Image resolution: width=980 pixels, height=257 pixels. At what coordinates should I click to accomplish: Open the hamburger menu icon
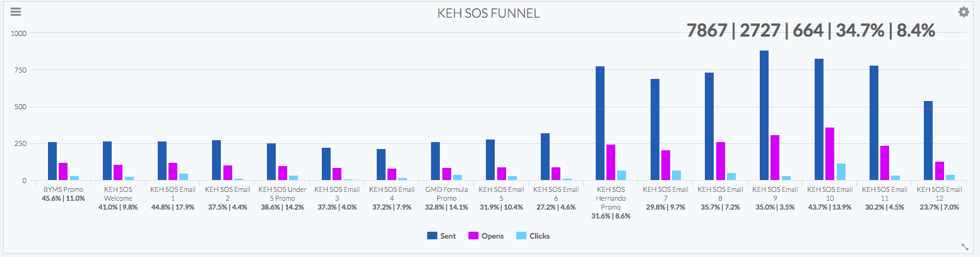[16, 12]
